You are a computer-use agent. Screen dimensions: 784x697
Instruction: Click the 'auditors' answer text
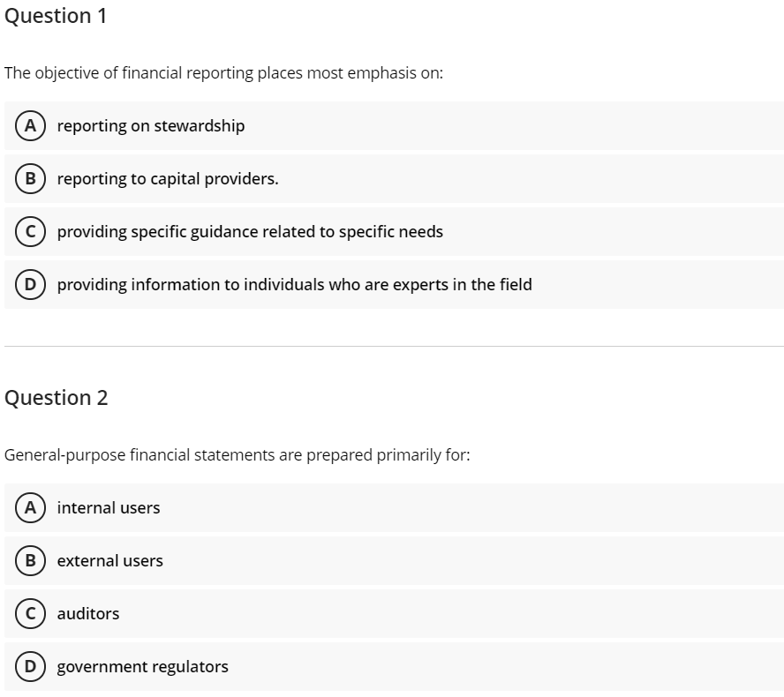click(88, 614)
